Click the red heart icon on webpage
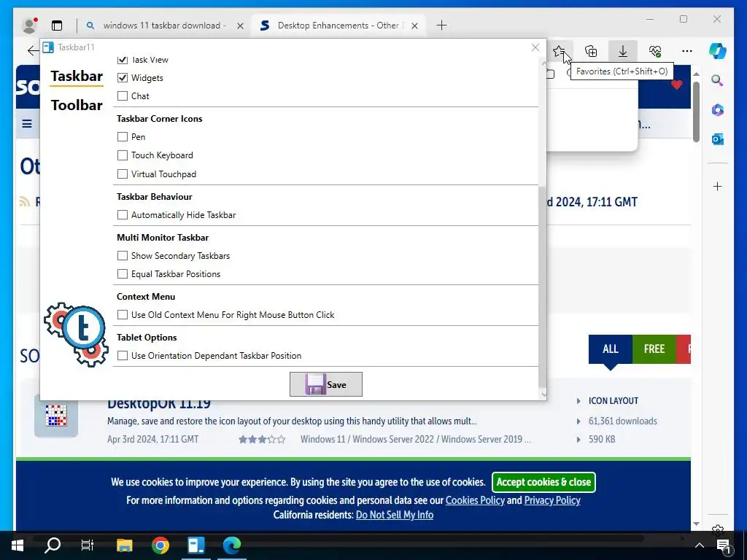 coord(676,85)
